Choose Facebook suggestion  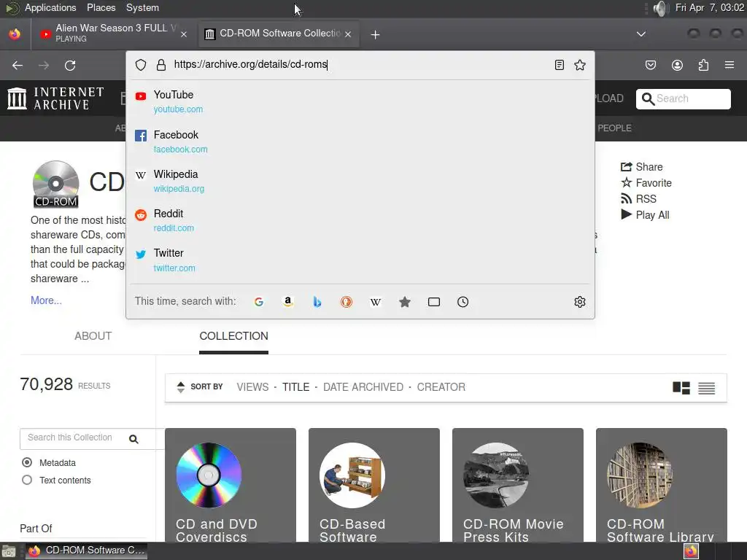click(360, 141)
